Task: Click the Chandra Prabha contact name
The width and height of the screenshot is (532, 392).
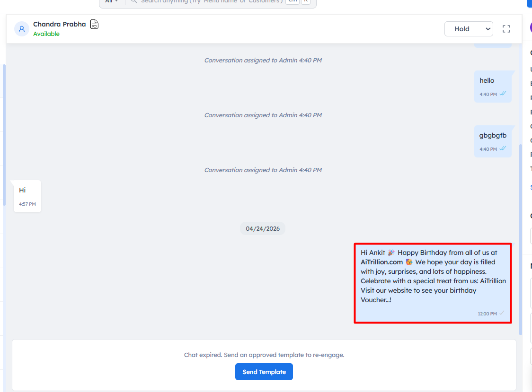Action: coord(60,24)
